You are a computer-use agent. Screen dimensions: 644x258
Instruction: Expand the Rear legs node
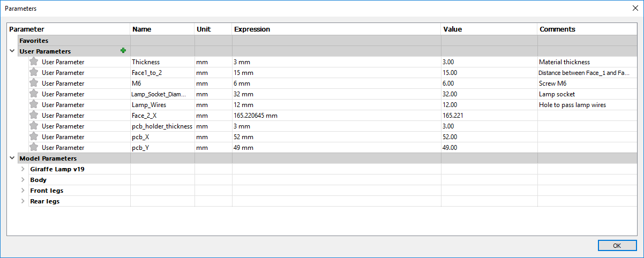click(23, 201)
